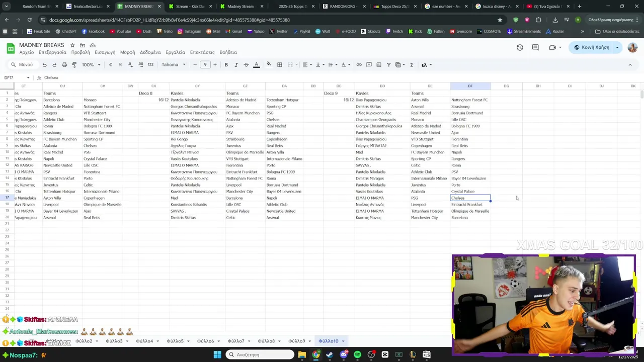Open the Βοήθεια menu
The height and width of the screenshot is (362, 644).
click(228, 52)
